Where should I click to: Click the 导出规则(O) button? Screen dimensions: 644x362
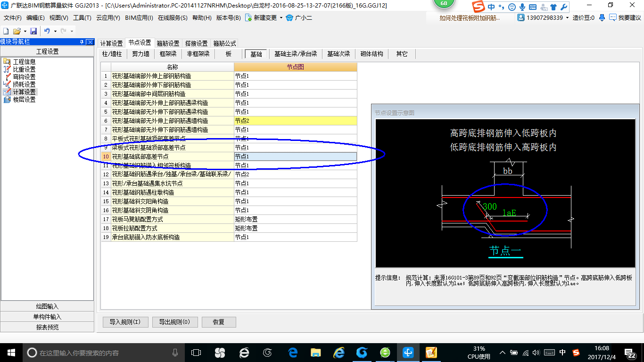tap(174, 322)
